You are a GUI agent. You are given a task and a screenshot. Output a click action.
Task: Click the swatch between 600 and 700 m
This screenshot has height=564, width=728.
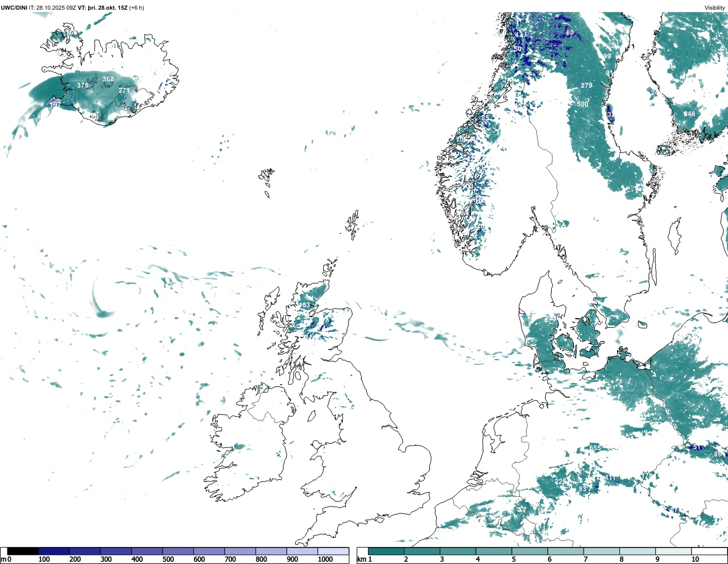coord(209,551)
